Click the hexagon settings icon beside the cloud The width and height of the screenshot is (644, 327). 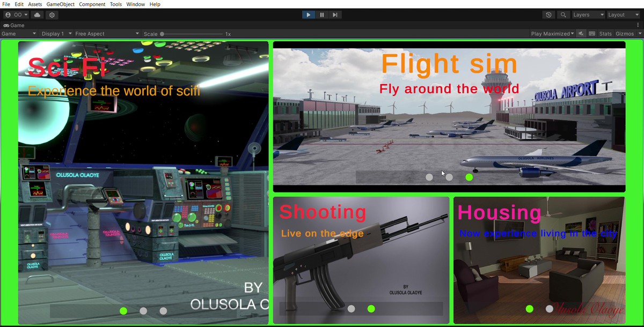52,15
